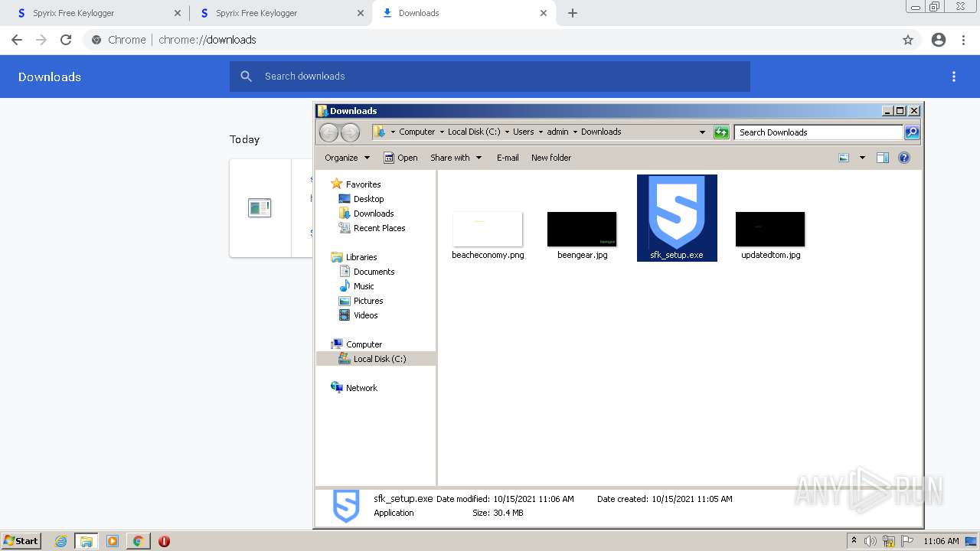Close the Downloads tab

tap(544, 13)
